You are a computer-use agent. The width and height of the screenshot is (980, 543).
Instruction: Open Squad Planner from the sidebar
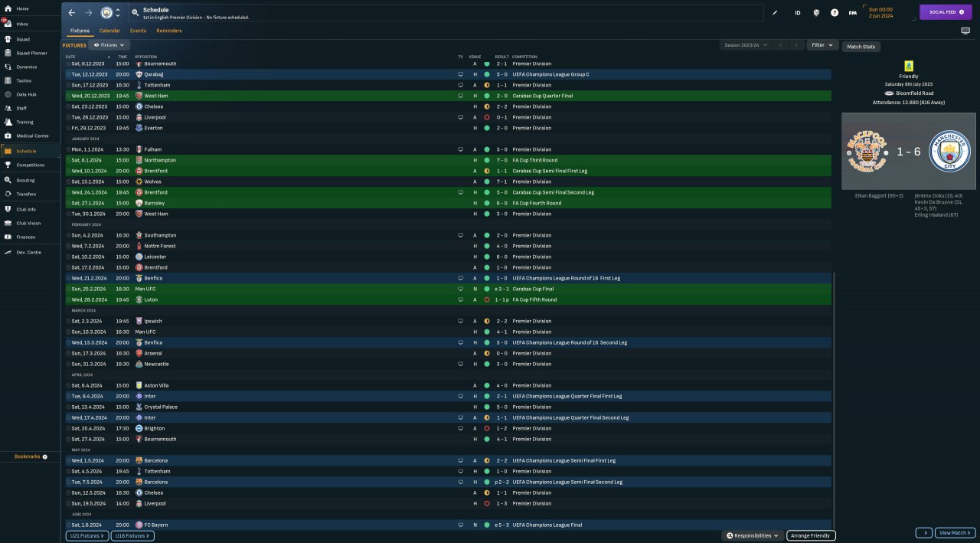(x=30, y=53)
